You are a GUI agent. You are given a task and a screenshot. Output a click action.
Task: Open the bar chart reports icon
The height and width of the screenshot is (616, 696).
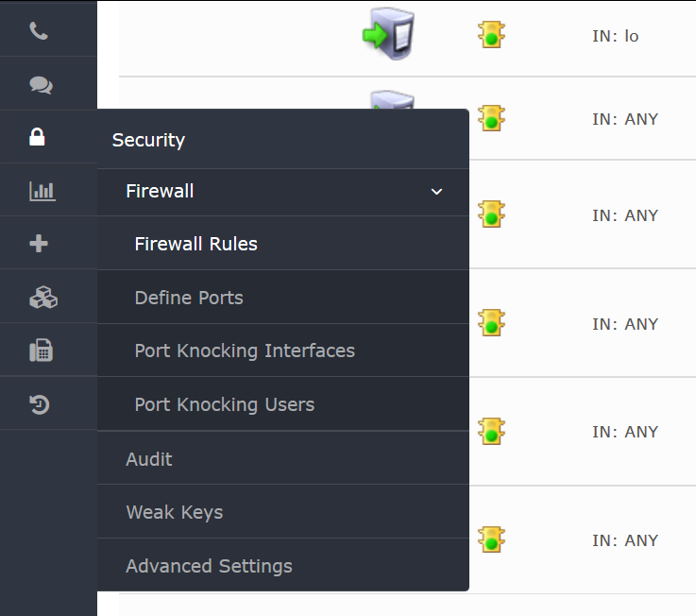(x=42, y=191)
